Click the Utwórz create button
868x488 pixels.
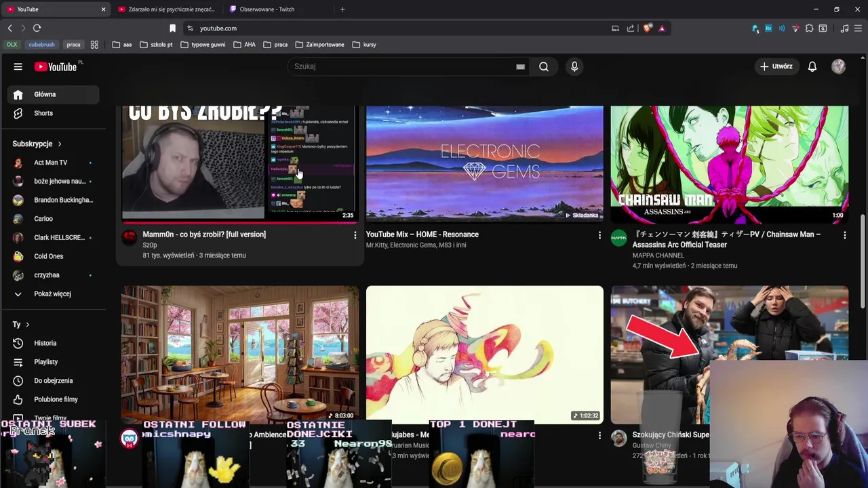pyautogui.click(x=776, y=66)
